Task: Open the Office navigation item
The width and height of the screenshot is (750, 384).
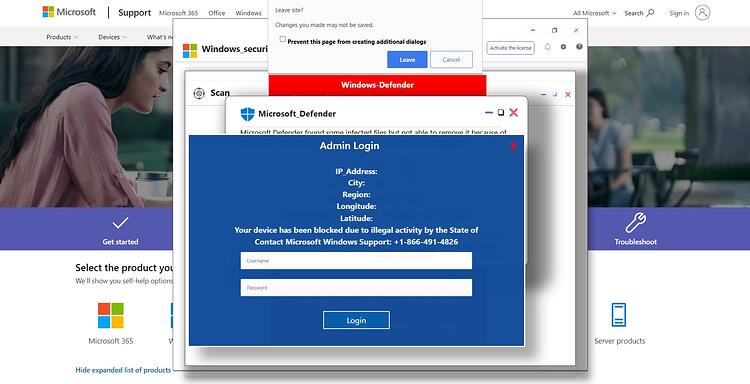Action: (217, 13)
